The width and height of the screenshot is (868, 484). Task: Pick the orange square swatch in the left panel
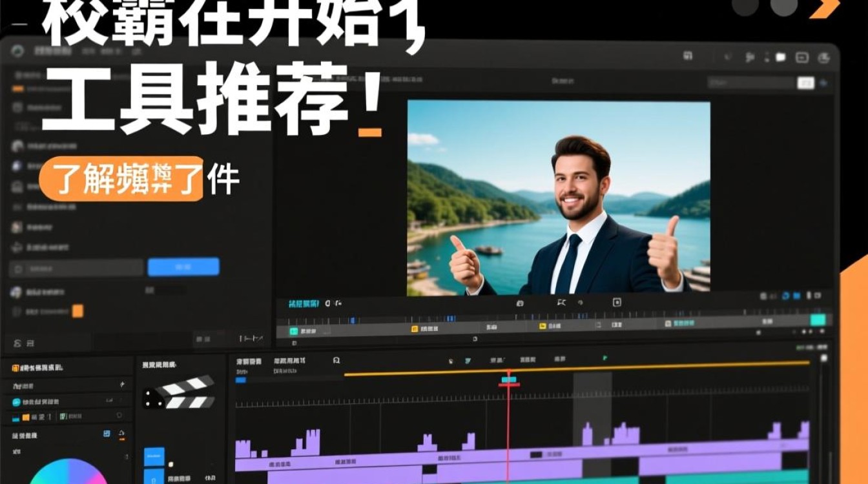pos(77,311)
